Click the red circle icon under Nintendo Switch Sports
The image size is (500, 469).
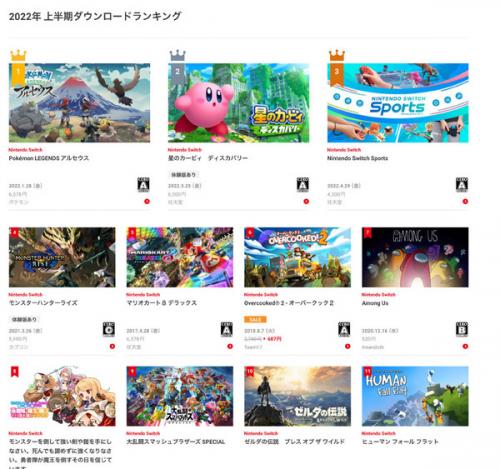pos(465,201)
